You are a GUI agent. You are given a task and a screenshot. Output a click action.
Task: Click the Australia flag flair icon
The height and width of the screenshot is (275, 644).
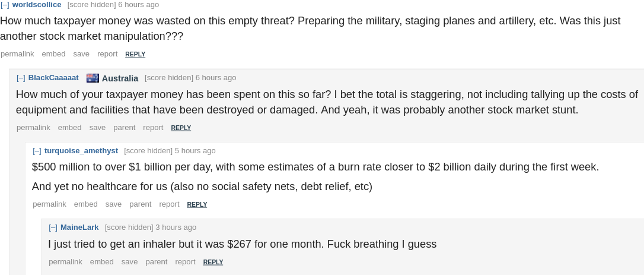point(93,78)
